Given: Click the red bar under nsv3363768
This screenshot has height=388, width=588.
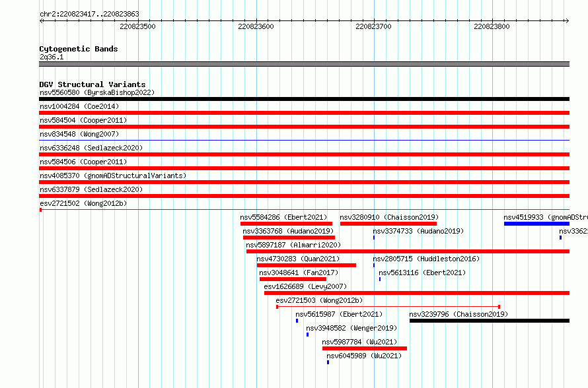Looking at the screenshot, I should click(289, 238).
